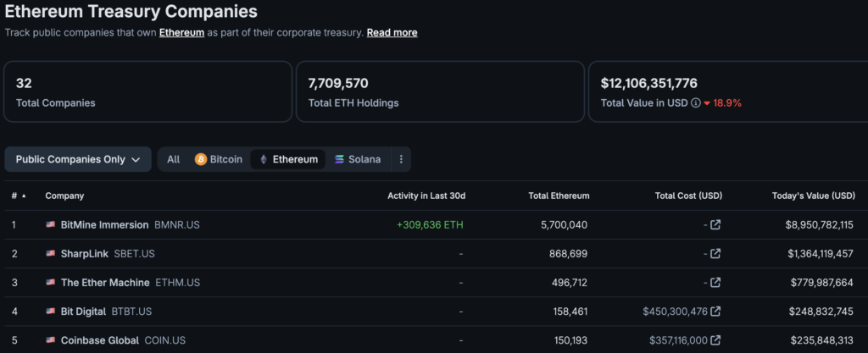Open the Bit Digital total cost external link icon

point(715,311)
